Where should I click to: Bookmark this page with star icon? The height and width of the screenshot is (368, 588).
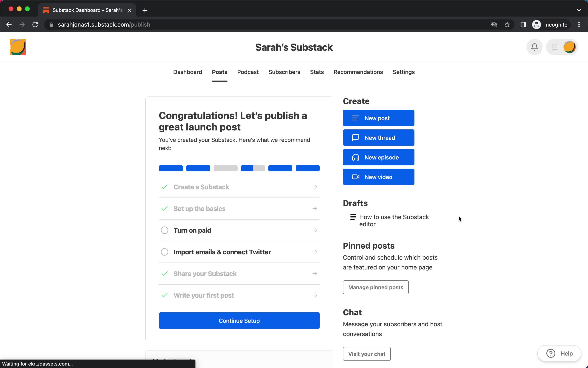tap(507, 25)
